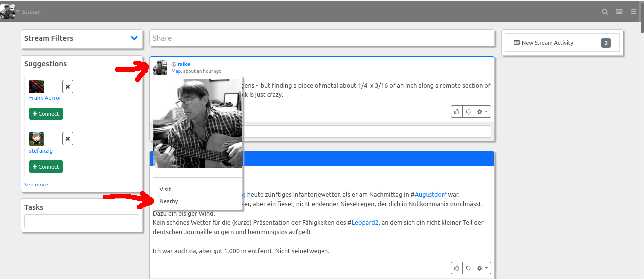The image size is (644, 279).
Task: Select Visit from the profile popup menu
Action: (165, 189)
